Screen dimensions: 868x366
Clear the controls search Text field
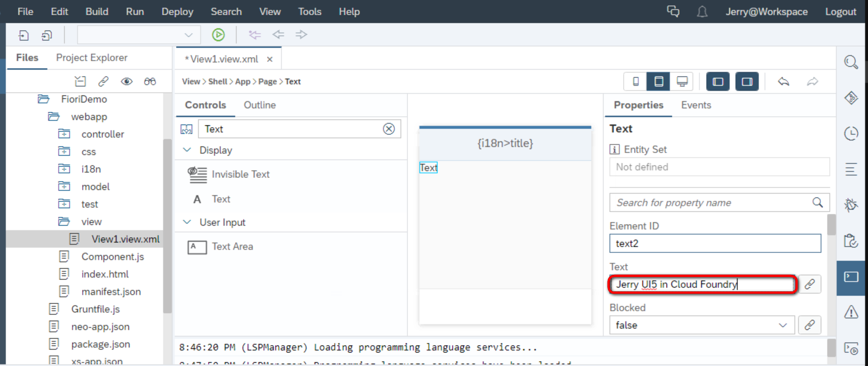coord(389,129)
